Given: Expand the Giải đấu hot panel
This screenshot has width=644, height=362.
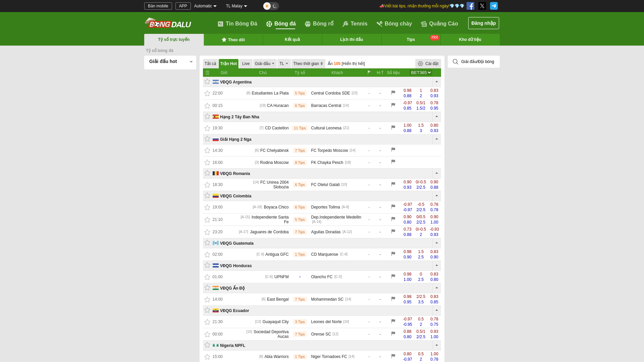Looking at the screenshot, I should [x=170, y=62].
